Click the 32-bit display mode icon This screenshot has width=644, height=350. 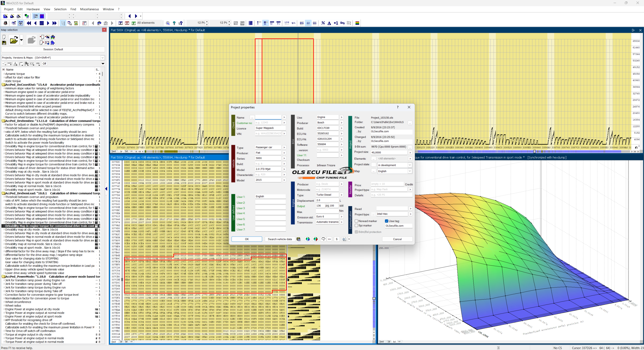pos(272,23)
